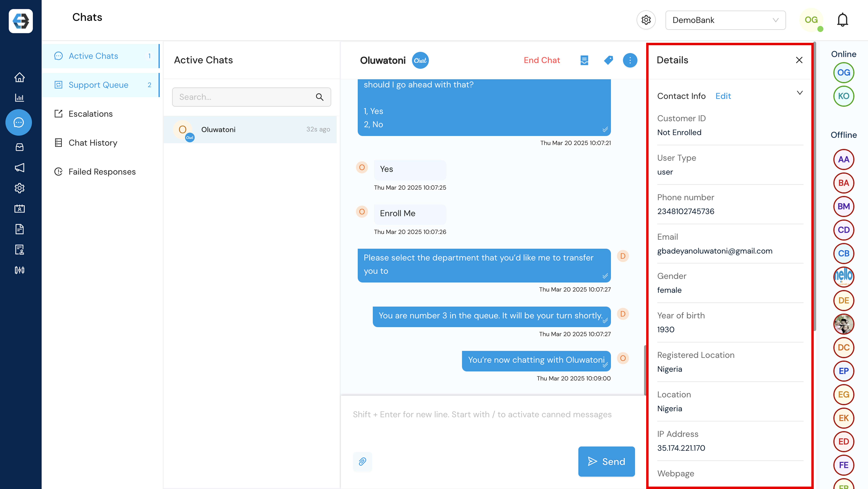The image size is (868, 489).
Task: Close the Details panel
Action: coord(799,60)
